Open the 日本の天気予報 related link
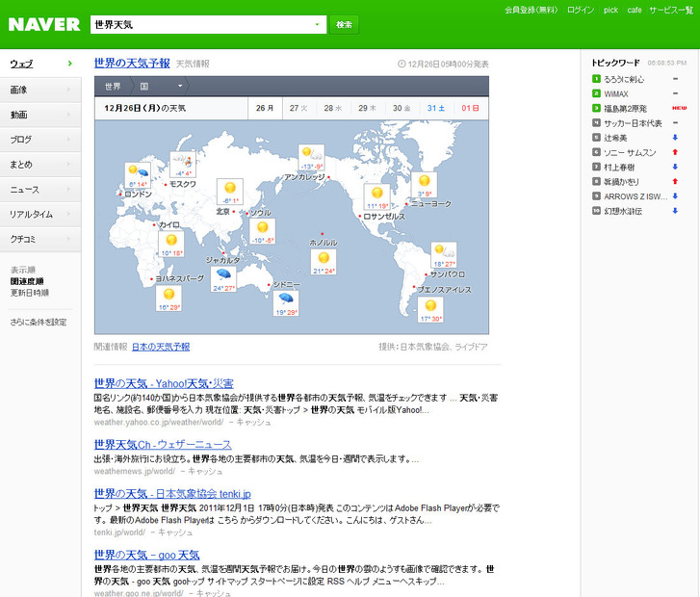 click(161, 347)
